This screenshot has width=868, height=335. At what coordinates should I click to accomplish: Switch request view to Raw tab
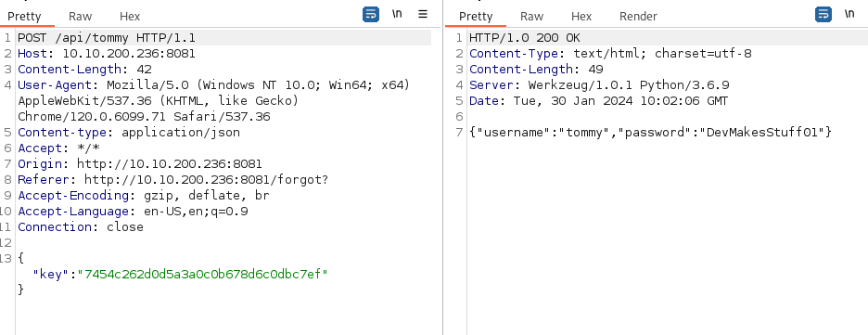click(x=81, y=17)
